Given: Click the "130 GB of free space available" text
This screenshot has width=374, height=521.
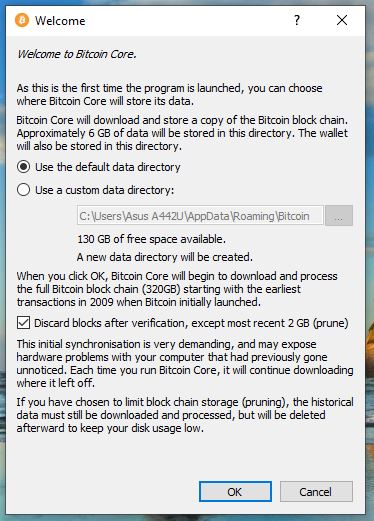Looking at the screenshot, I should tap(151, 239).
